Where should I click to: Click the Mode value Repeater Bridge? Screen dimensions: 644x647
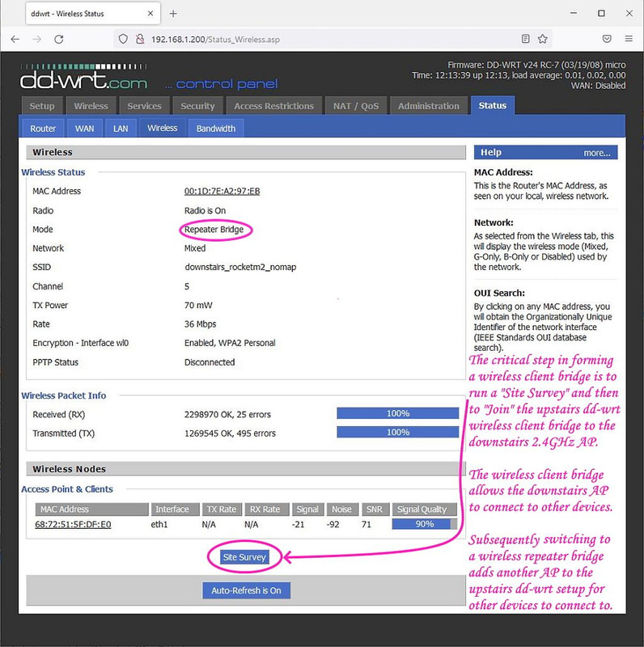(214, 230)
